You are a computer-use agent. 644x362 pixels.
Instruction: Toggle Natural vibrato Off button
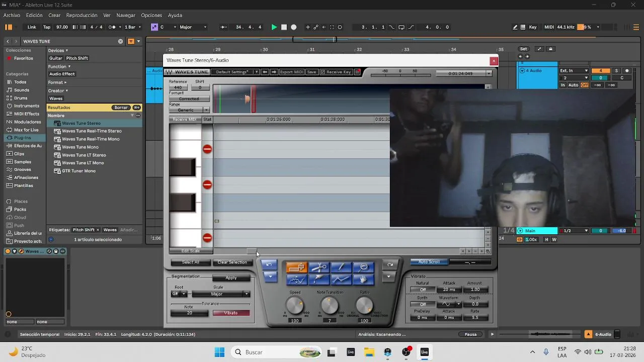point(423,290)
